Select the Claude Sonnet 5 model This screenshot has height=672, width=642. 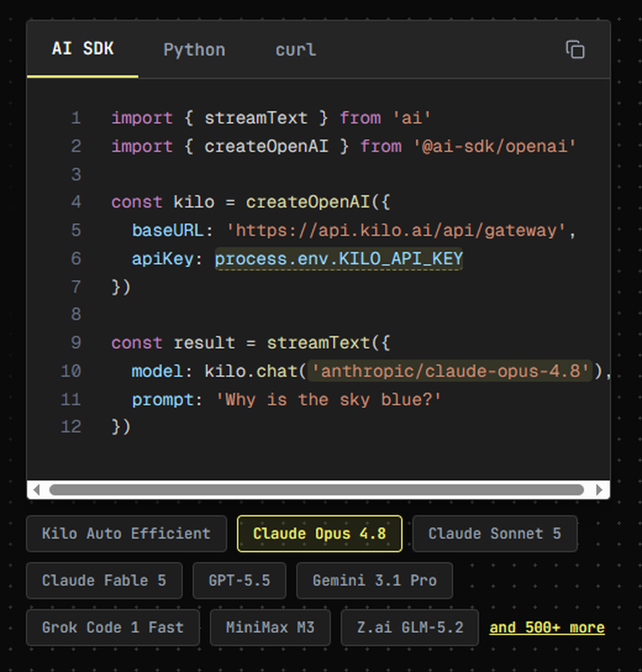495,534
